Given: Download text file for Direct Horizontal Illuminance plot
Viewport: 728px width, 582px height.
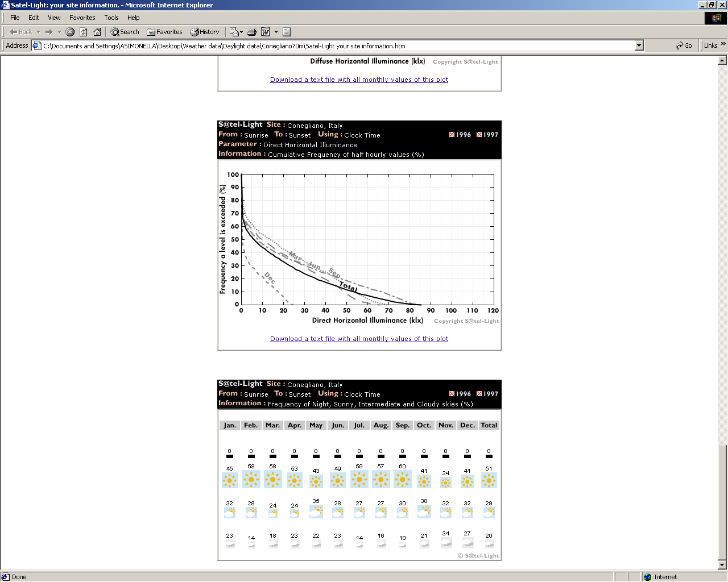Looking at the screenshot, I should [359, 339].
